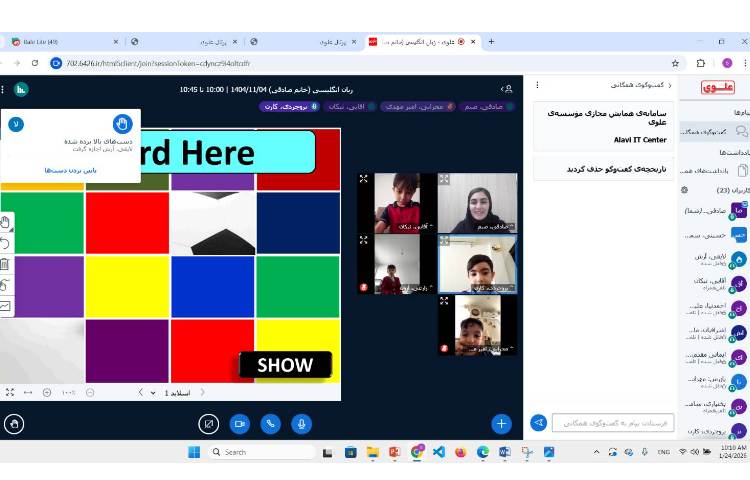Click the raise hand button at bottom left
This screenshot has height=480, width=750.
(x=14, y=424)
